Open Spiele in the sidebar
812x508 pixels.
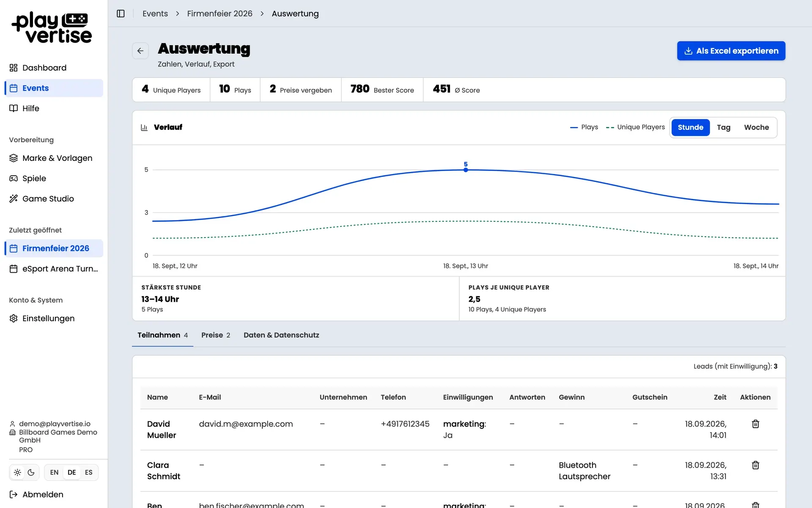click(x=54, y=178)
